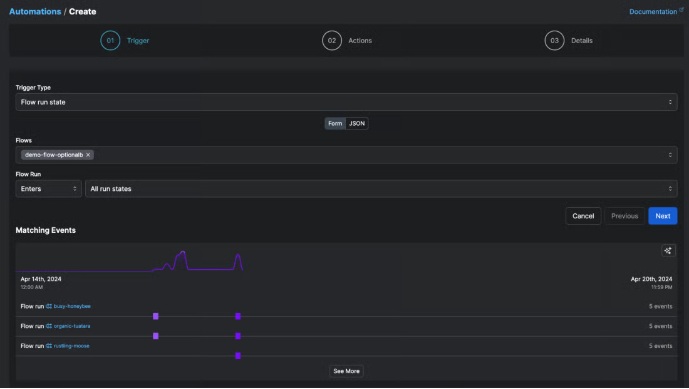Open the All run states dropdown
689x389 pixels.
(x=381, y=189)
